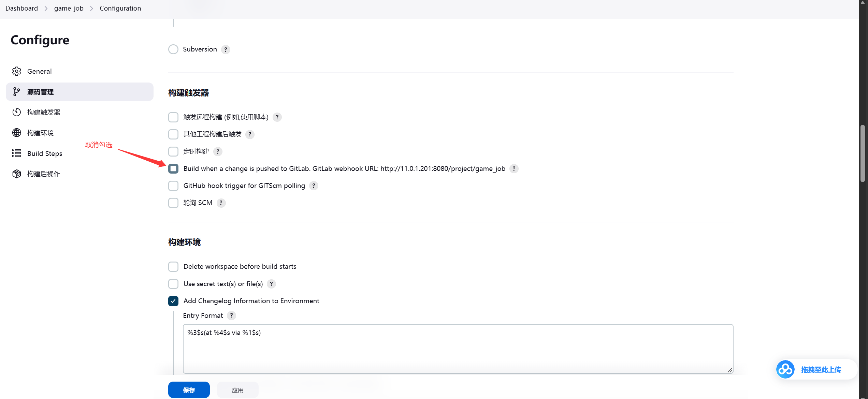Click inside the Entry Format text area
This screenshot has width=868, height=399.
coord(458,349)
